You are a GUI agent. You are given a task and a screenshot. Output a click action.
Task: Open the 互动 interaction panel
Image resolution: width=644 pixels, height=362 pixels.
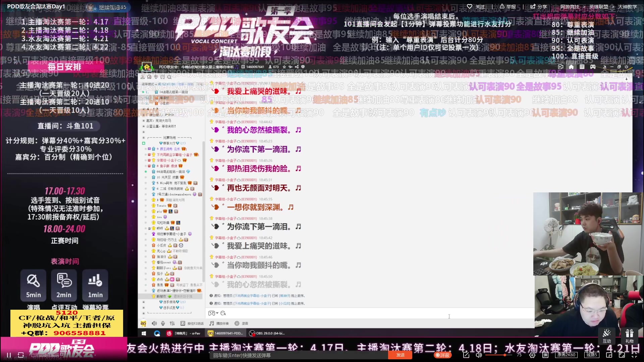[x=607, y=336]
